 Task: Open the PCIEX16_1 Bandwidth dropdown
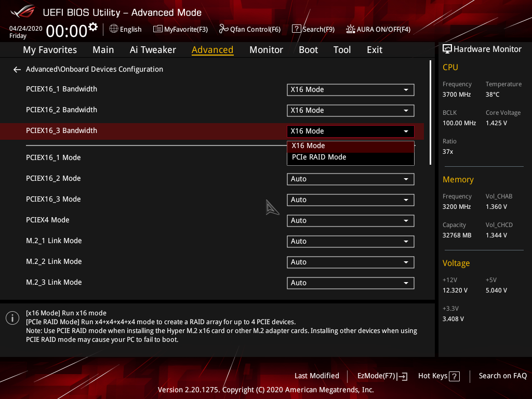[351, 90]
